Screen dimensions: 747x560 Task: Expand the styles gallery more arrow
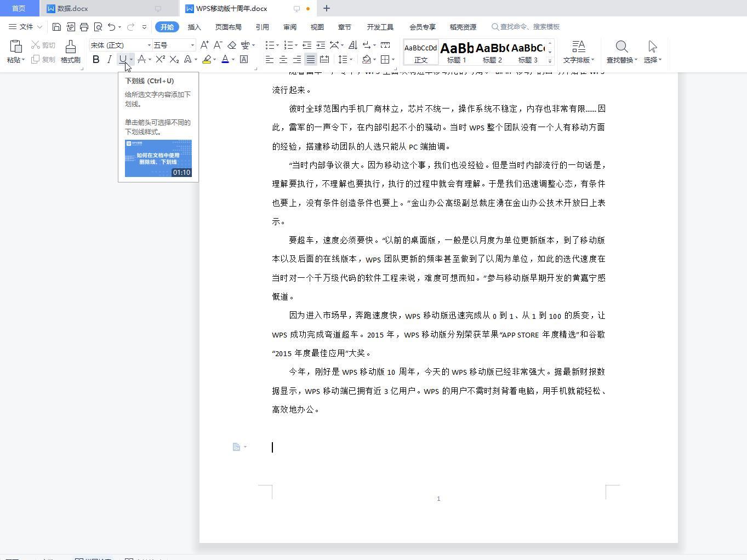point(550,60)
